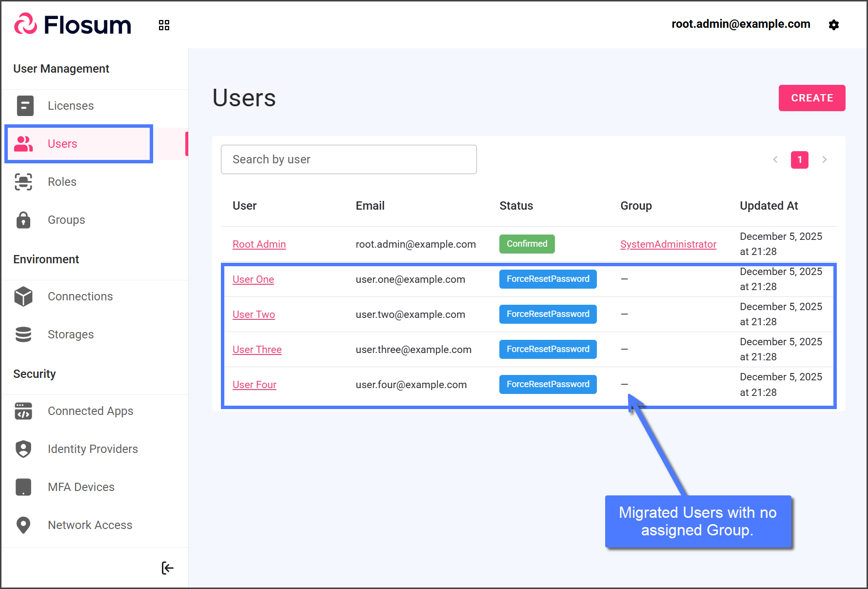Open MFA Devices menu item

81,487
